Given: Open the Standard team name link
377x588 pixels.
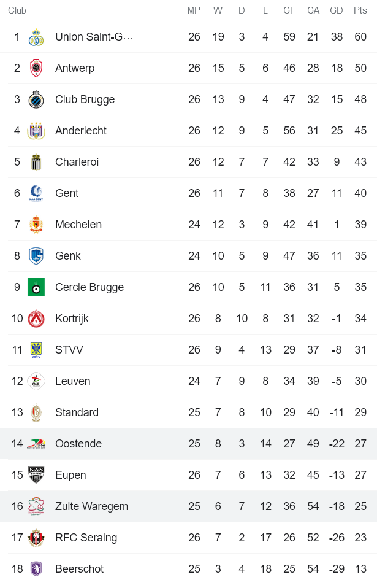Looking at the screenshot, I should point(77,412).
